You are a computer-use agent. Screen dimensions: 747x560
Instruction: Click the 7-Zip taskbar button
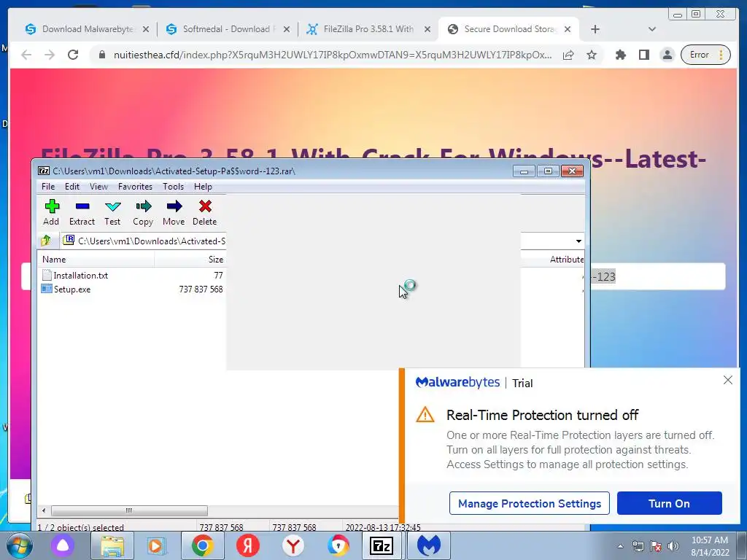coord(382,545)
